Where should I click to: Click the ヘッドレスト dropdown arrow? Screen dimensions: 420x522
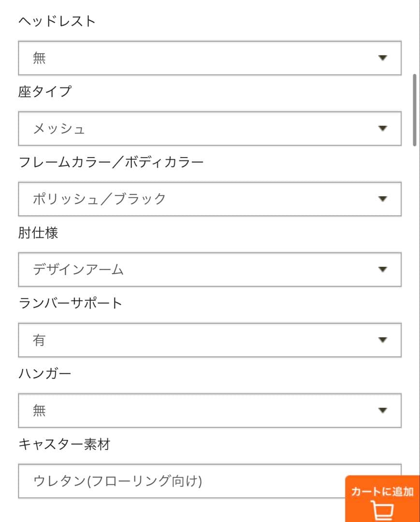(383, 58)
